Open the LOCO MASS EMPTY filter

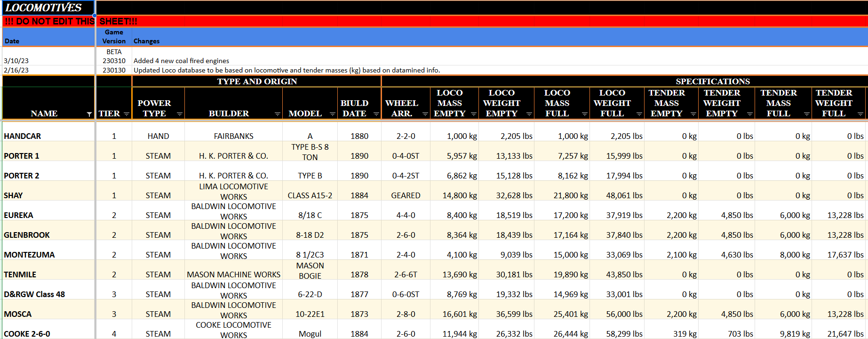473,114
